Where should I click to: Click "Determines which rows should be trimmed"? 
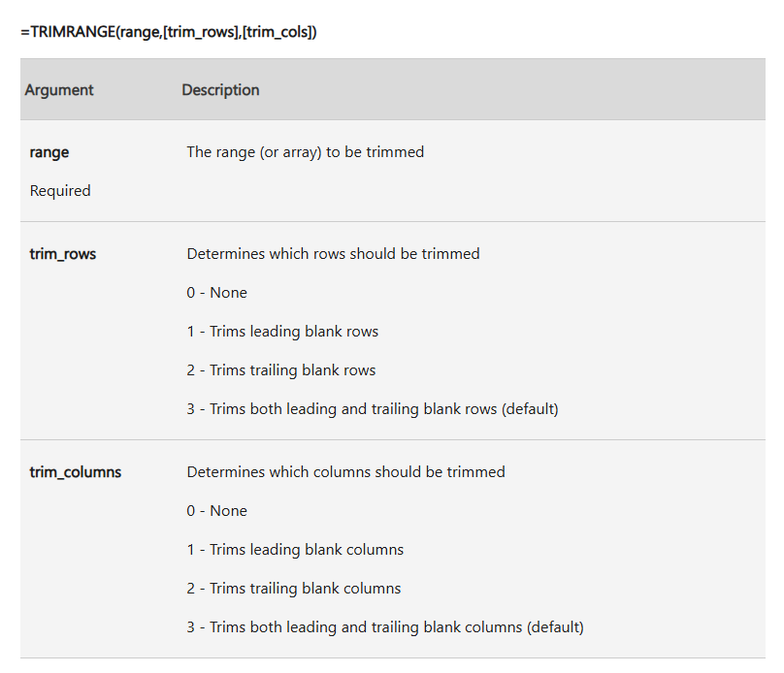click(x=333, y=254)
